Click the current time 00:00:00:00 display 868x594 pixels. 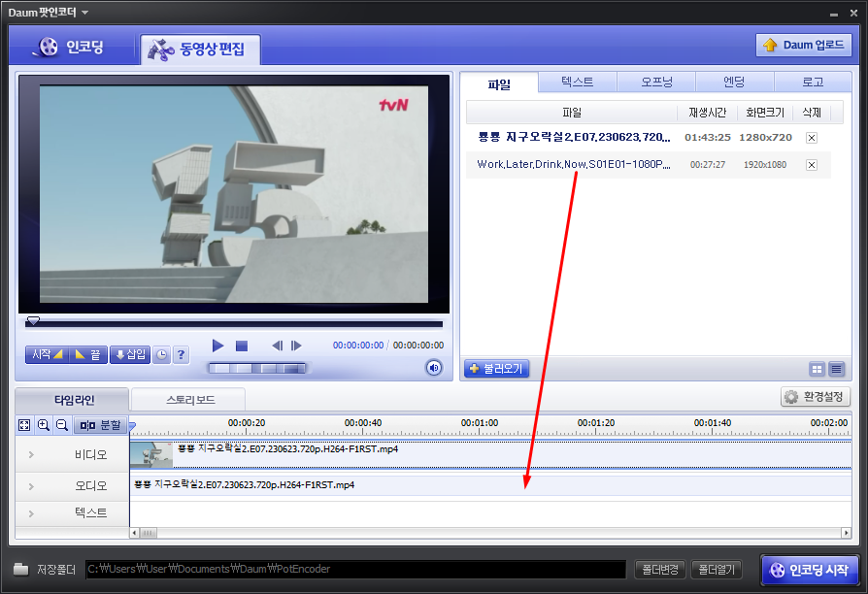(x=358, y=346)
